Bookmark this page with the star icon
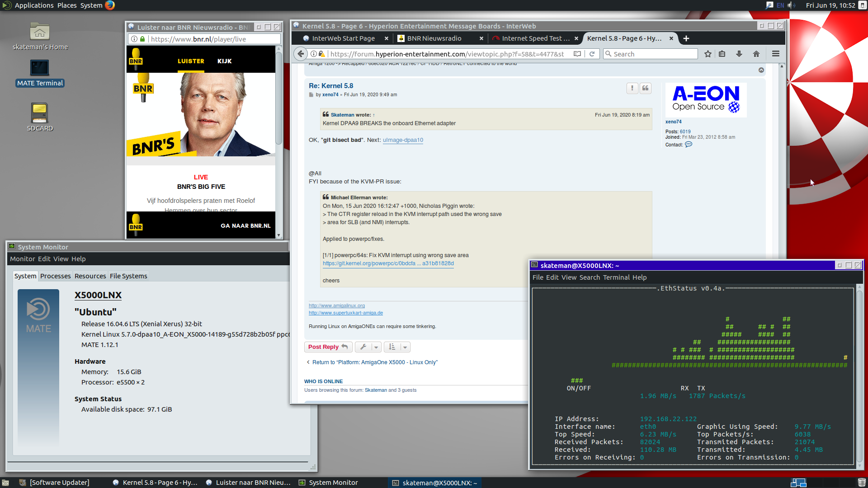The image size is (868, 488). click(x=708, y=54)
